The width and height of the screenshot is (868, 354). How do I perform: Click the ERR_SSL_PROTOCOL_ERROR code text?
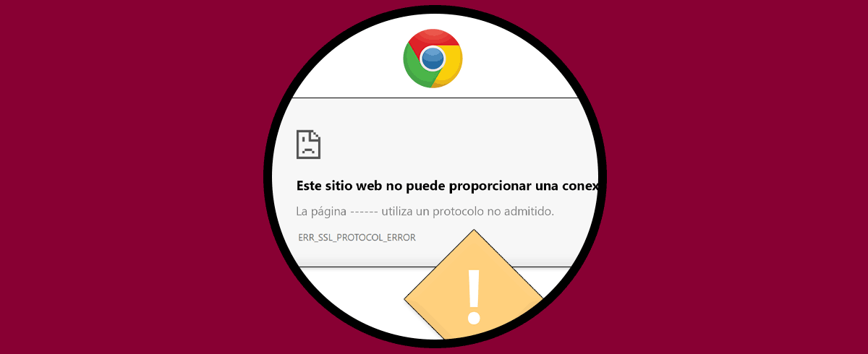[x=357, y=238]
